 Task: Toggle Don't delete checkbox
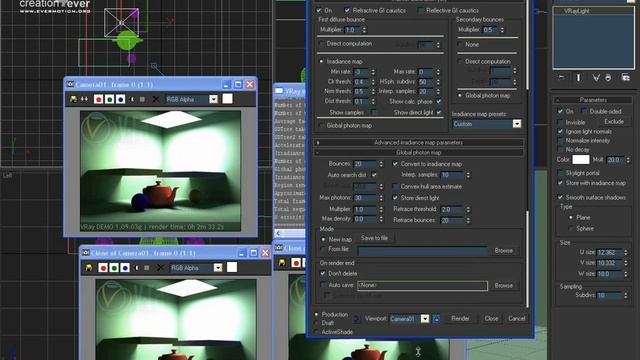[x=323, y=273]
